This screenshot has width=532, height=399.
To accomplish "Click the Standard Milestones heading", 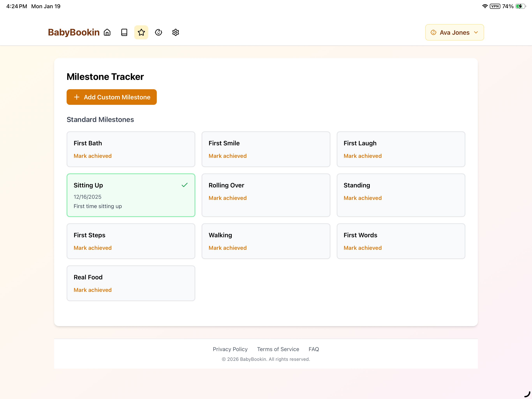I will [100, 120].
